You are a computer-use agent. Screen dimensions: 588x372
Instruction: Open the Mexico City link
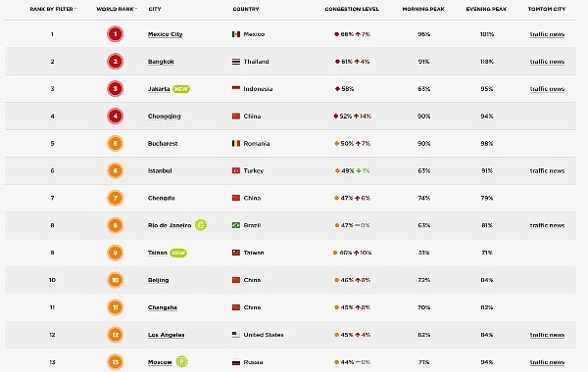165,34
